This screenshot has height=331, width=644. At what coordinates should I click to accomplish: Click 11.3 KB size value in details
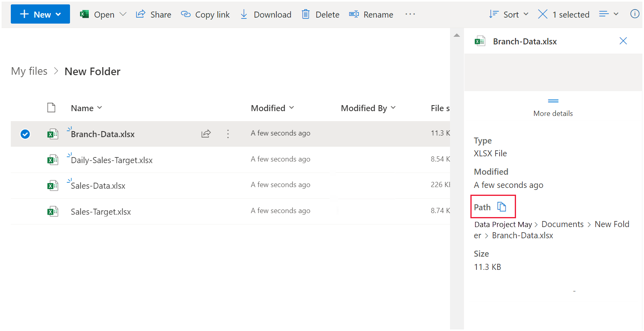click(488, 267)
